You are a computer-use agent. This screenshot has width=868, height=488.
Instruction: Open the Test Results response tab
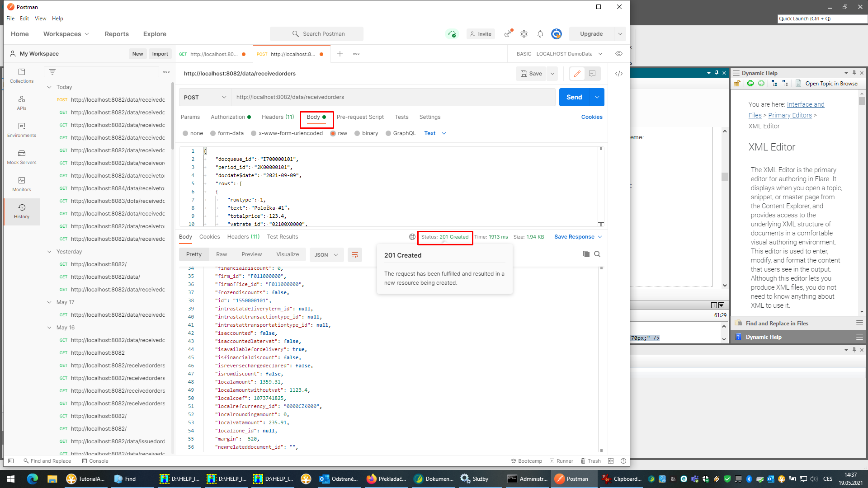[x=282, y=237]
